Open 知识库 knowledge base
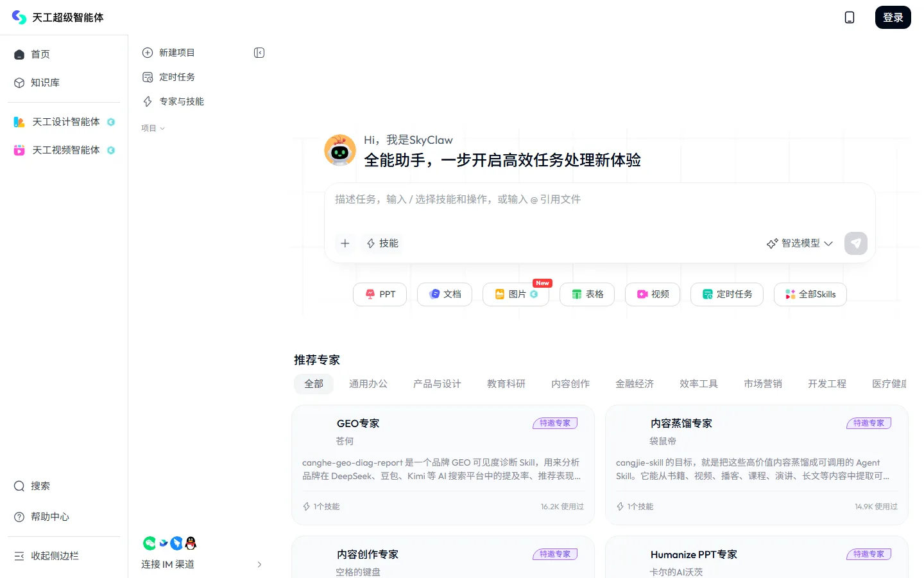 [x=64, y=83]
